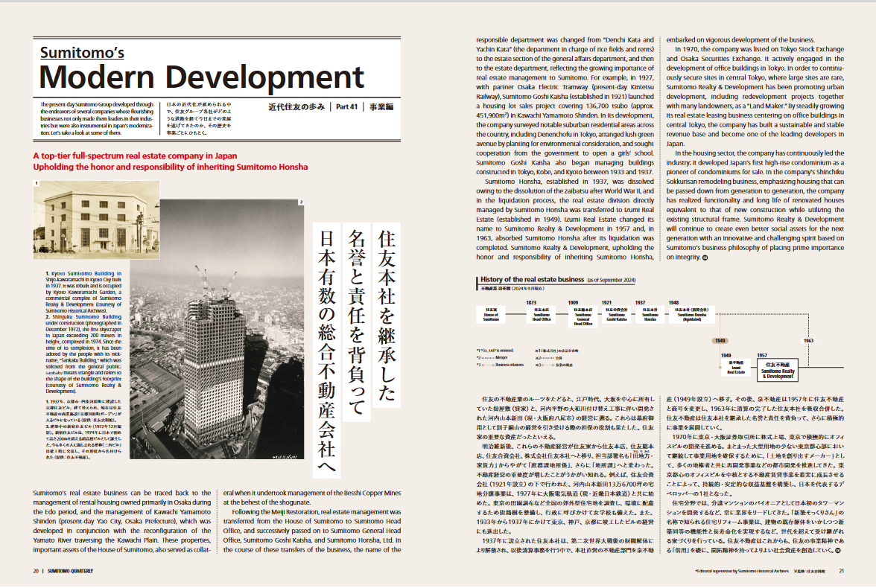Click the shaded oval "1949" marker
876x588 pixels.
click(720, 341)
